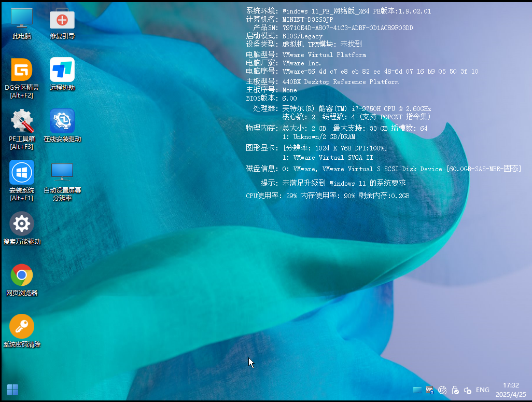Click the 物理内存 总大小 2 GB line
This screenshot has width=532, height=402.
tap(337, 128)
